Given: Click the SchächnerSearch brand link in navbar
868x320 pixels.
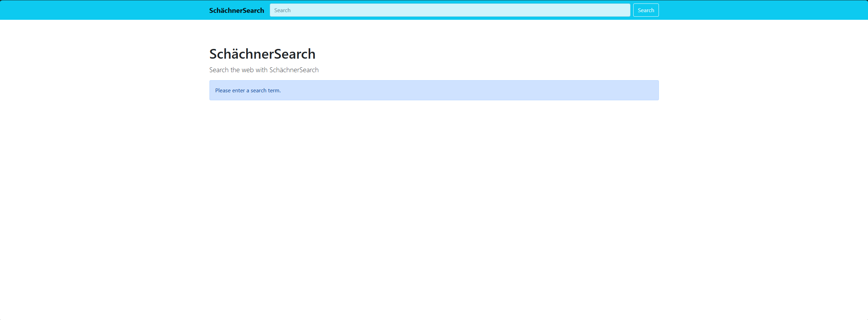Looking at the screenshot, I should tap(237, 10).
